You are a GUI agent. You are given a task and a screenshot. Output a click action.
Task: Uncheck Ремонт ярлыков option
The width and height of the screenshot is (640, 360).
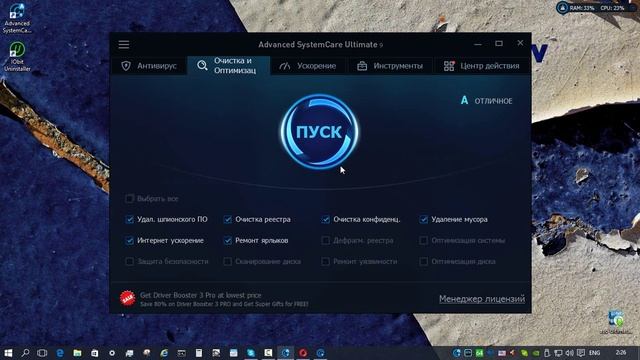(x=227, y=241)
